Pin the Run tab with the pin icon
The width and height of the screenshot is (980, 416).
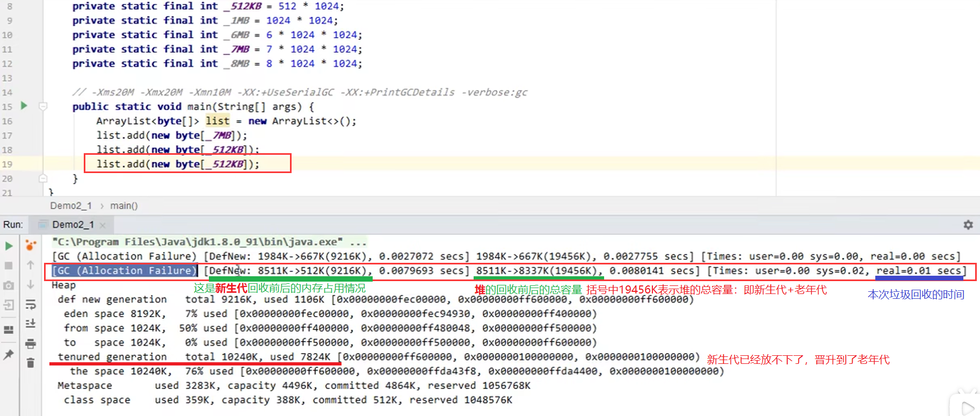(x=9, y=355)
